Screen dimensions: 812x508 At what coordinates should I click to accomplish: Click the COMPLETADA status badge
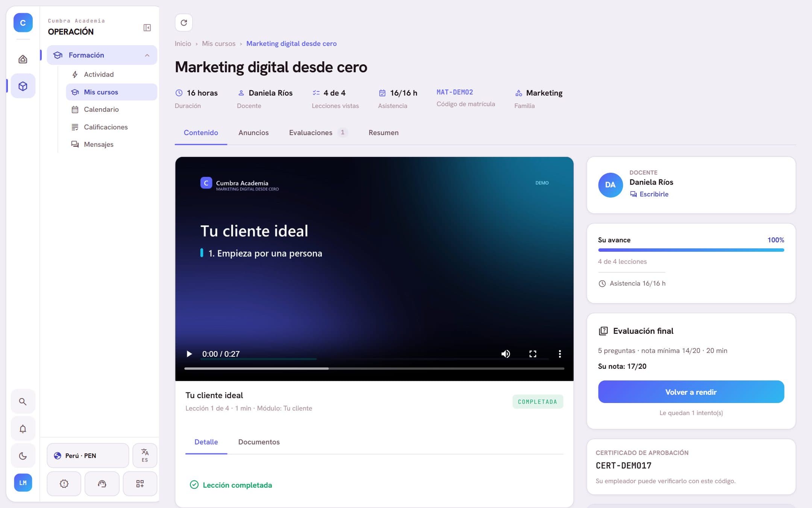[x=538, y=402]
